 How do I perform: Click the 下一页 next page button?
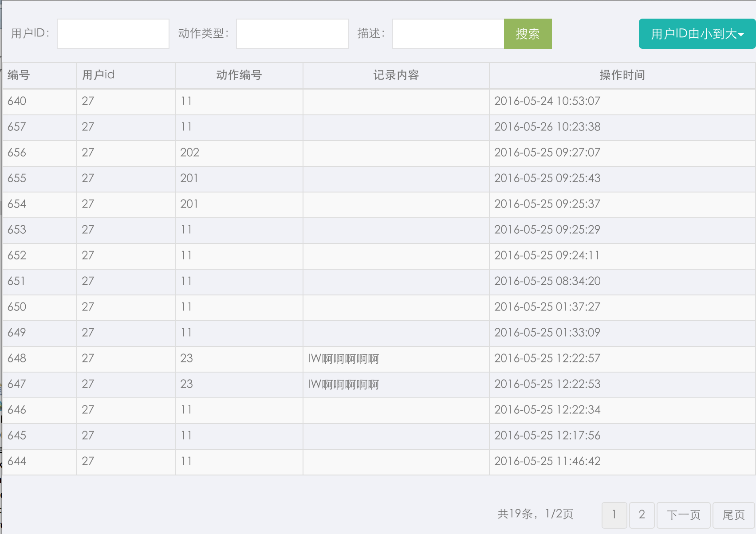[x=684, y=515]
